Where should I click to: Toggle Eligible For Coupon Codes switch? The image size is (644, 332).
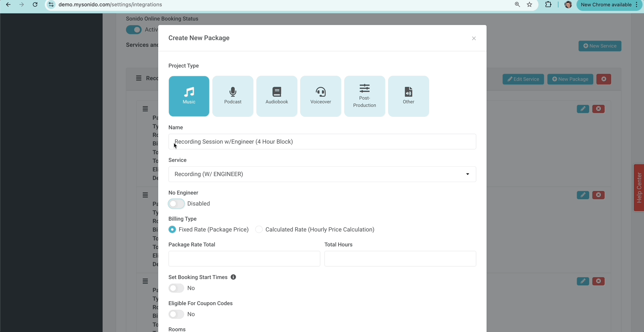tap(176, 314)
